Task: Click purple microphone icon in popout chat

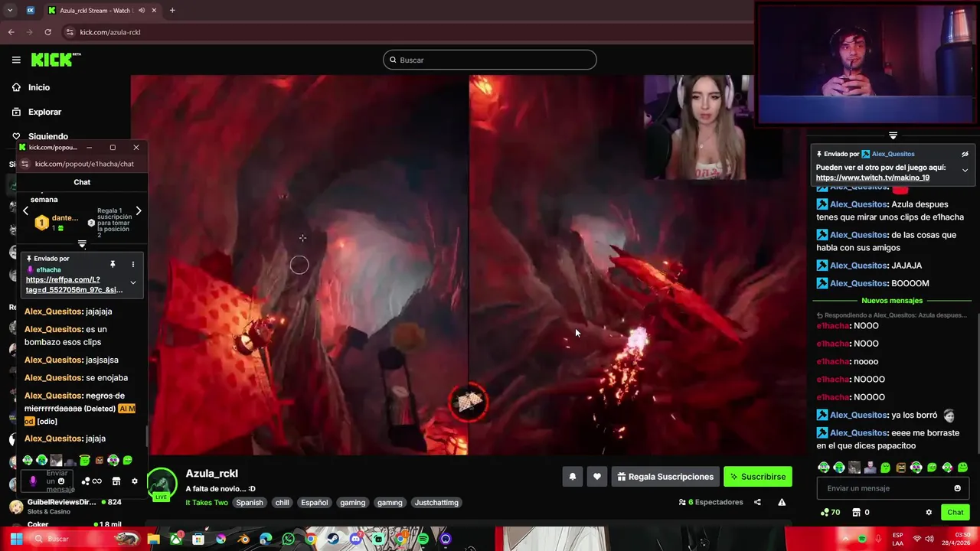Action: pyautogui.click(x=32, y=481)
